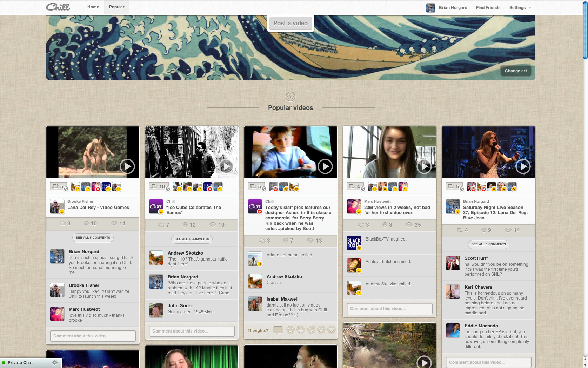The height and width of the screenshot is (368, 588).
Task: Play the Berry Berry Kix commercial video
Action: (325, 166)
